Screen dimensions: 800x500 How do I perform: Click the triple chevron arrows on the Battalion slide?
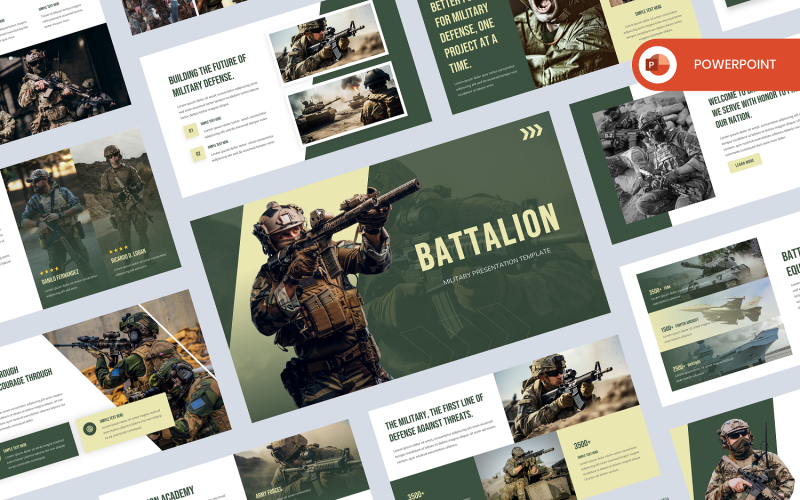click(531, 132)
